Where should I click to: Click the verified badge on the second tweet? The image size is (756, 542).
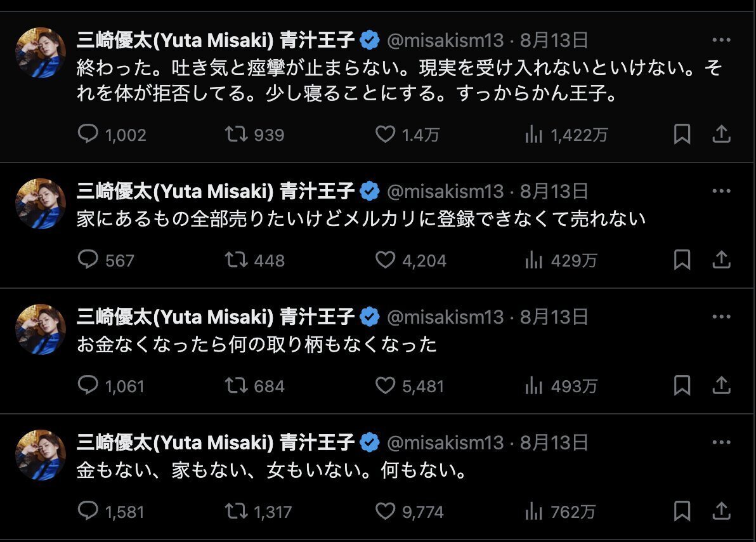tap(370, 190)
